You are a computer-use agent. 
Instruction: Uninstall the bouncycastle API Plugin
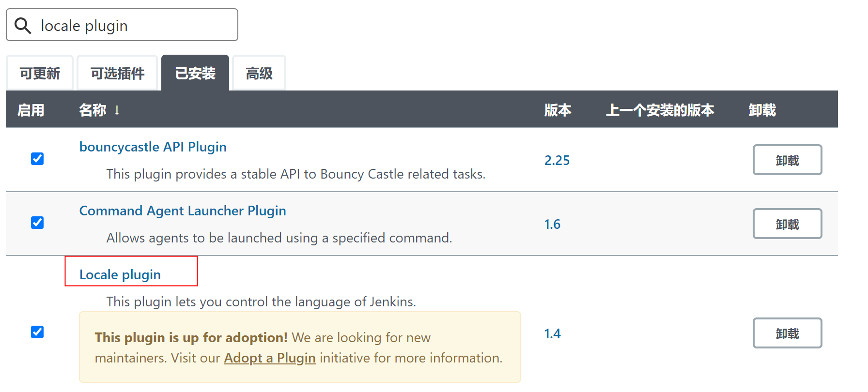(x=787, y=160)
